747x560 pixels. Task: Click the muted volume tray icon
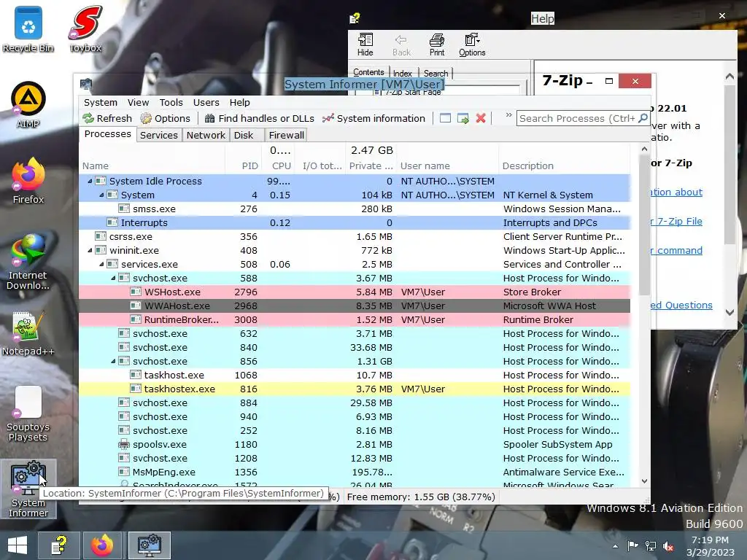coord(668,546)
